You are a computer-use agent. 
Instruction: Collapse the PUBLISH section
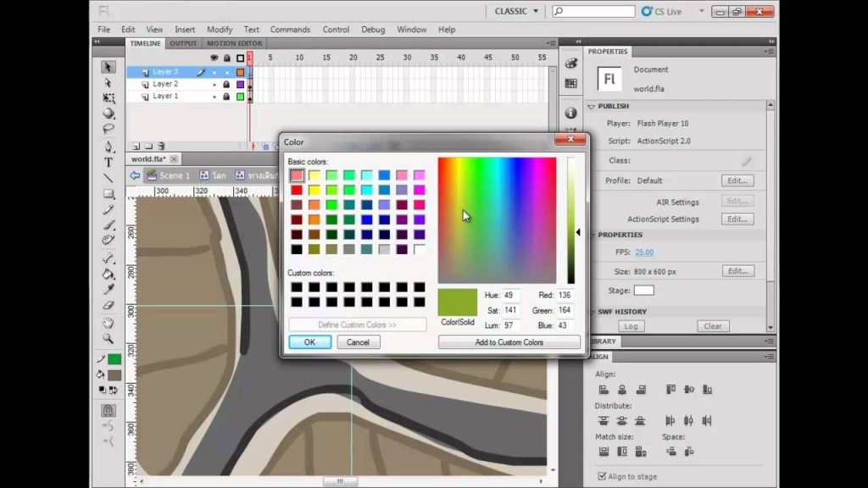[x=591, y=106]
